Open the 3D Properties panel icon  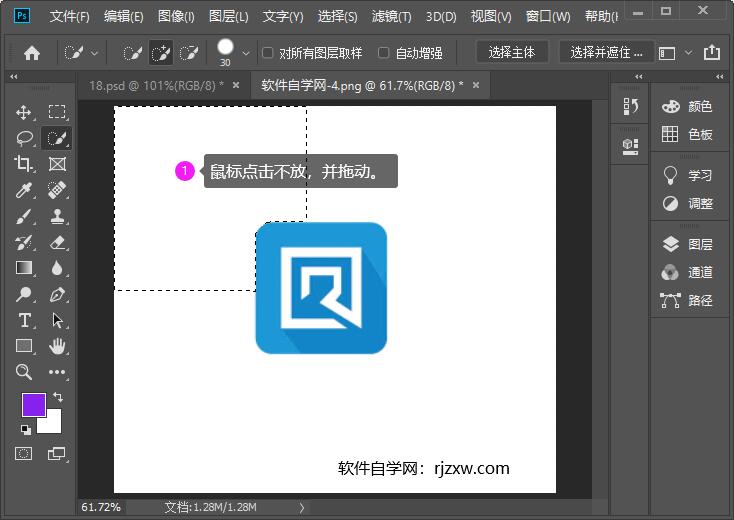coord(630,146)
